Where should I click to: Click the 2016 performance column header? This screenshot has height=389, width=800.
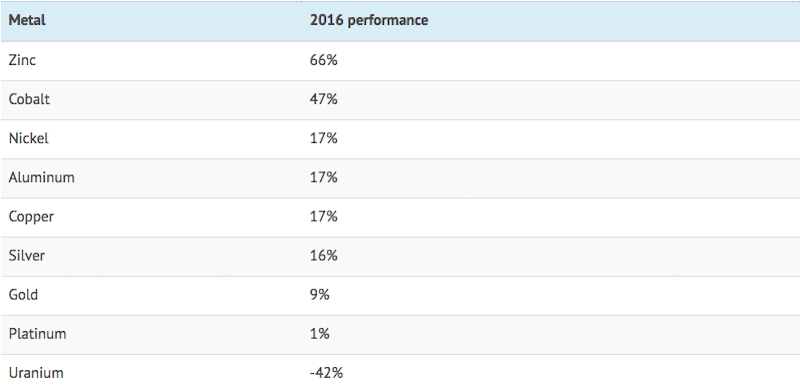click(369, 20)
